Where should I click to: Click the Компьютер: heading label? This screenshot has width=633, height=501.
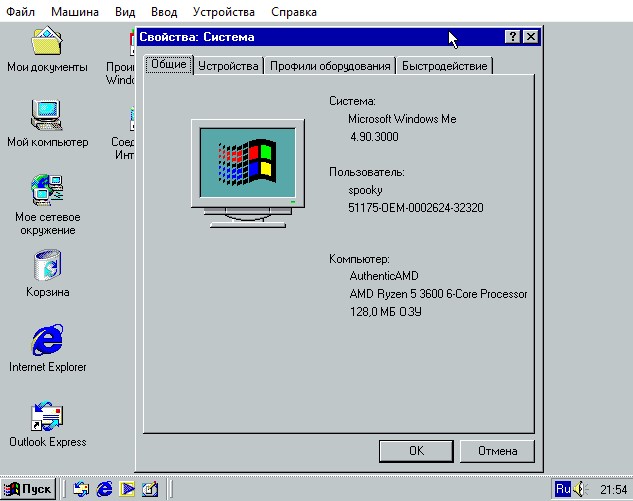tap(359, 259)
